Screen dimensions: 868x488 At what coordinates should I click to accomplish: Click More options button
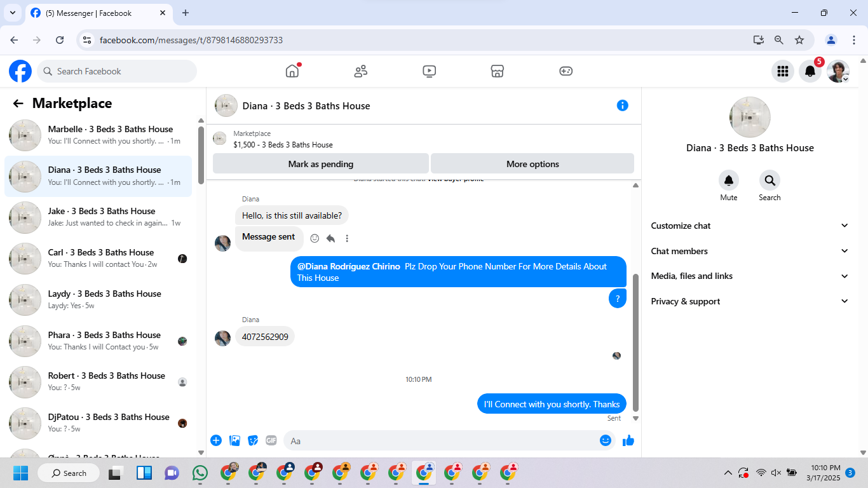point(532,164)
